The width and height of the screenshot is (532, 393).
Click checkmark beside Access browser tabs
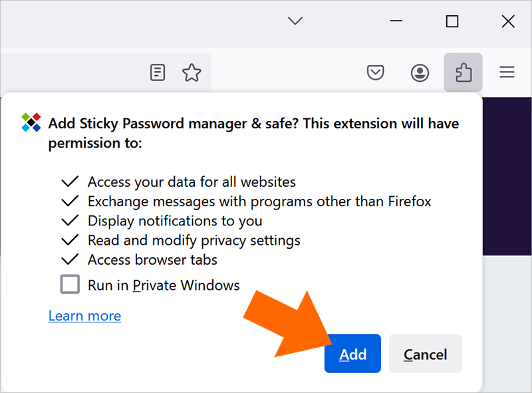pyautogui.click(x=70, y=259)
